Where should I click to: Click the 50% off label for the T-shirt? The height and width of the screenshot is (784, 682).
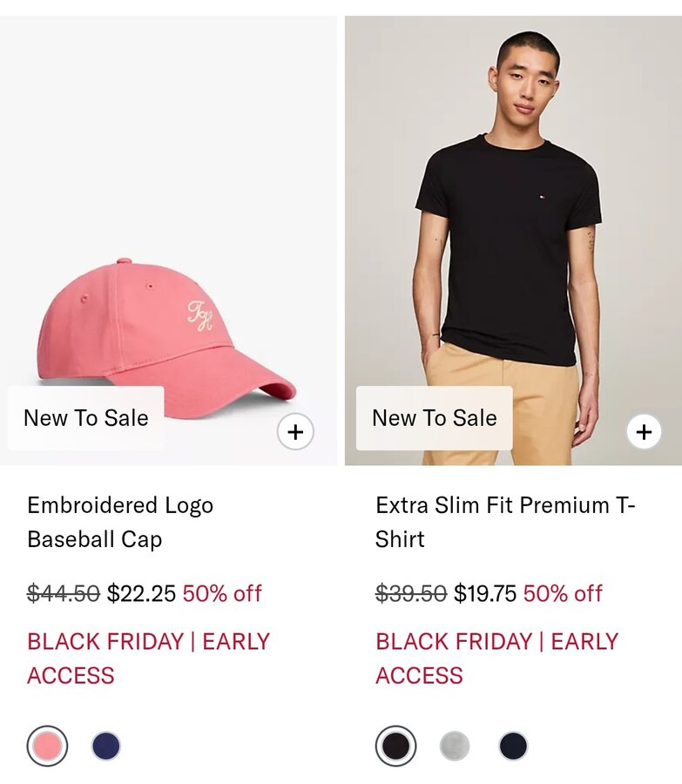[563, 593]
